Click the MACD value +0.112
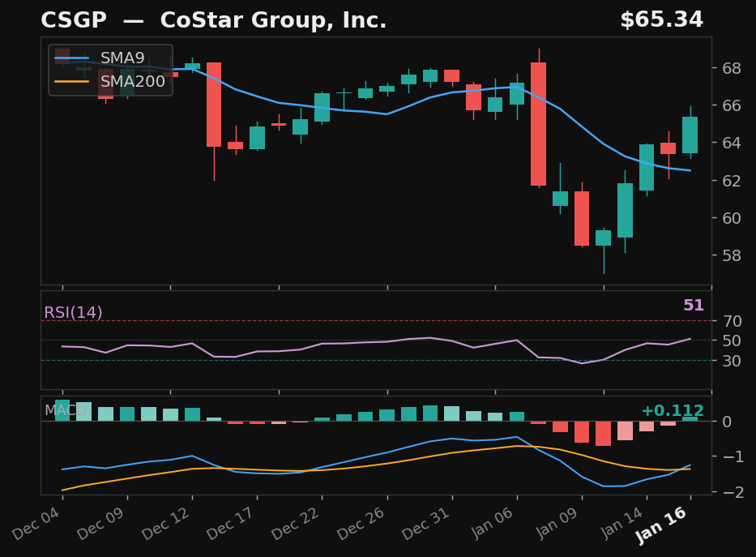The width and height of the screenshot is (756, 557). click(673, 411)
